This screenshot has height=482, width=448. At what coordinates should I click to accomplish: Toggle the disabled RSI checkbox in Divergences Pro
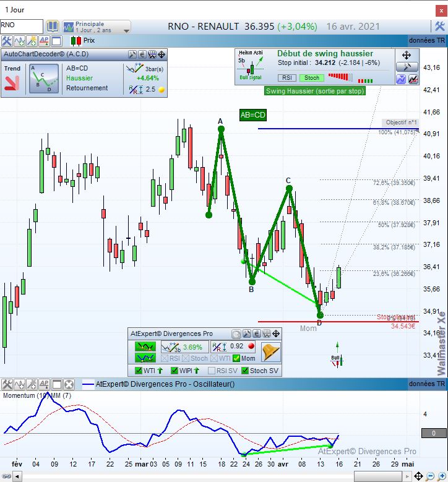coord(164,358)
